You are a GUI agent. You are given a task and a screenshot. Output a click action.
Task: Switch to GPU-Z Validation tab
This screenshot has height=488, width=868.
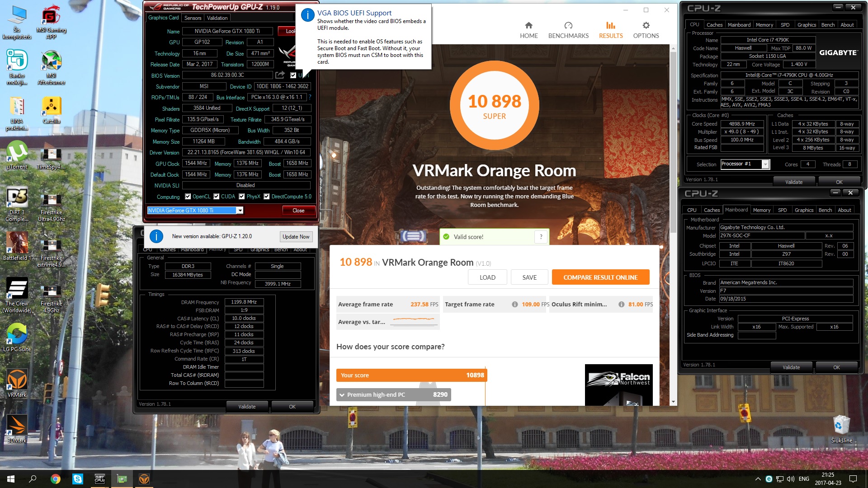[217, 18]
